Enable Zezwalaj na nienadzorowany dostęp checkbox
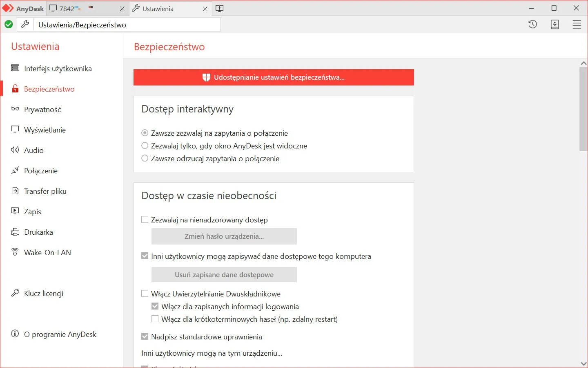 coord(145,220)
